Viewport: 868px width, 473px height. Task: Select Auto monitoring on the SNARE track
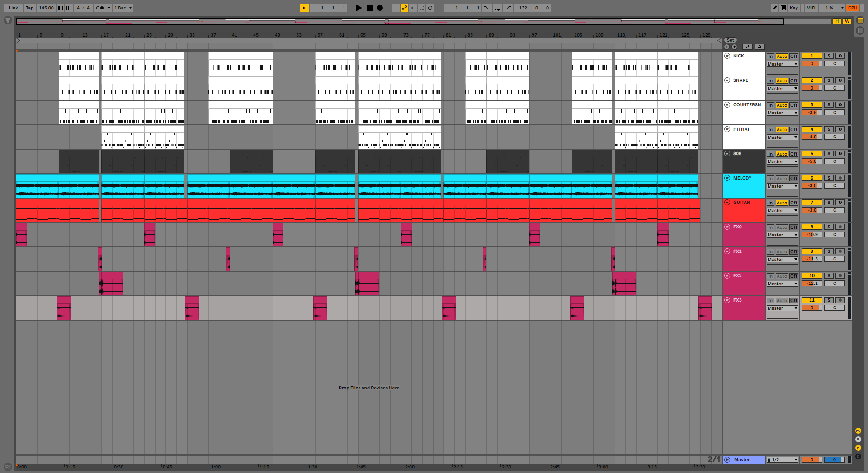(782, 81)
